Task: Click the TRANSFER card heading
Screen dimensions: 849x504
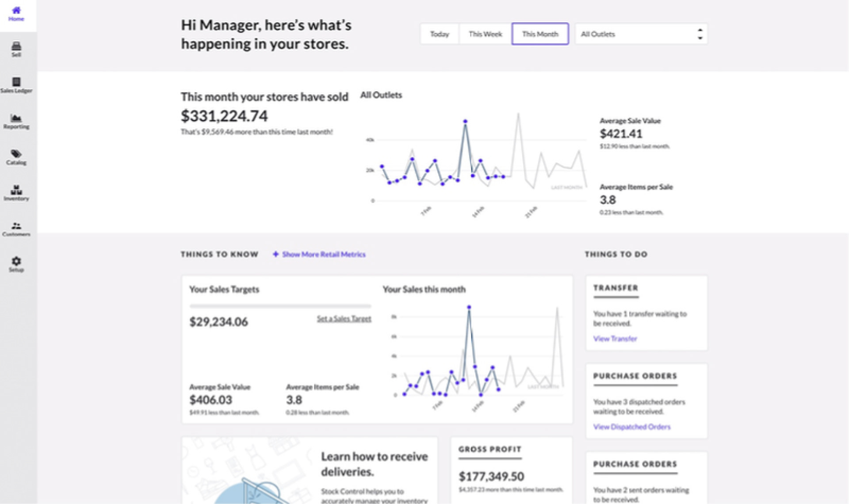Action: [616, 288]
